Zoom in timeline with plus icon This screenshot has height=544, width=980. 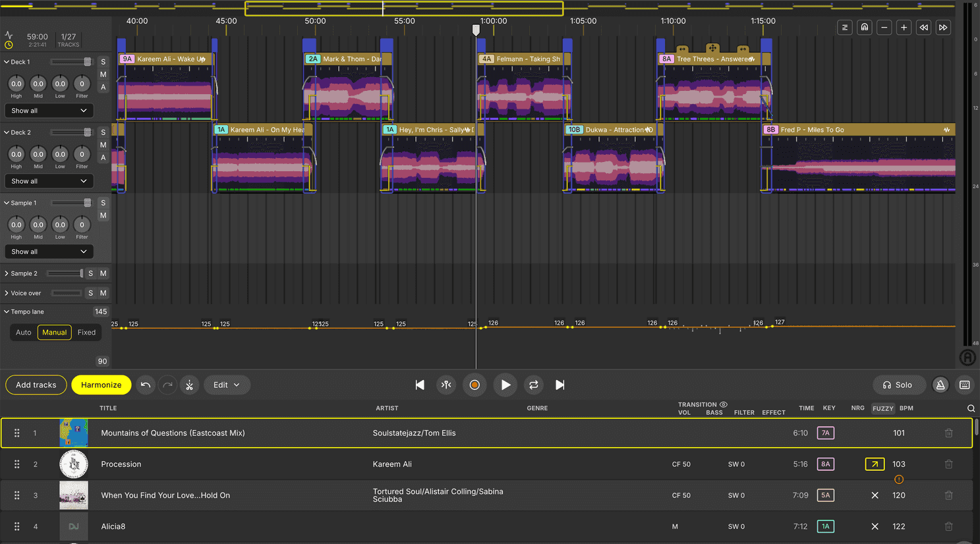coord(904,27)
